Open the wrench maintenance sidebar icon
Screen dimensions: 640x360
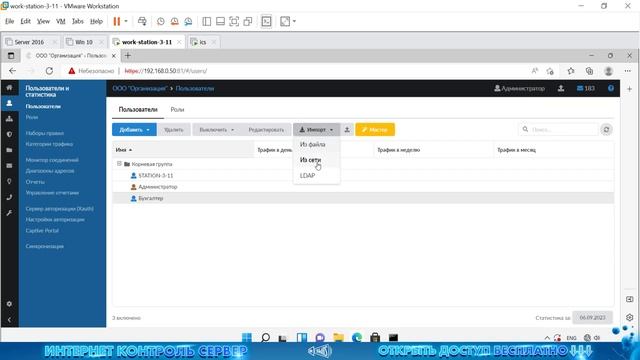point(9,213)
